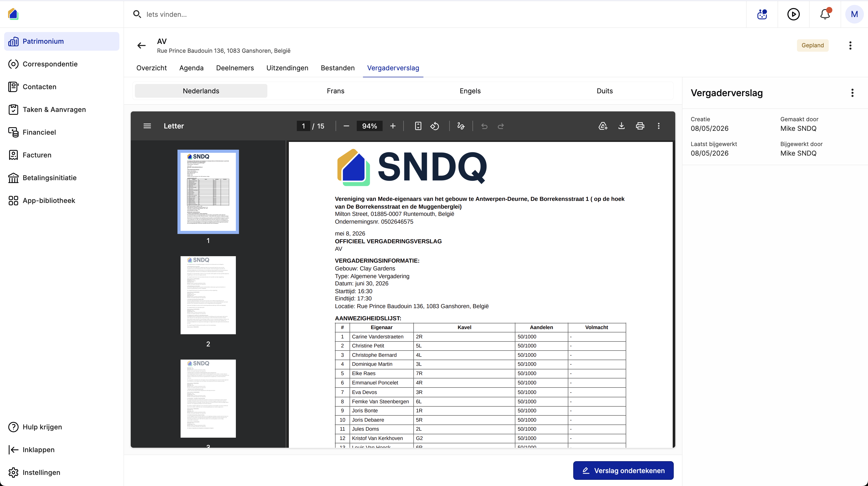868x486 pixels.
Task: Switch to the Agenda tab
Action: click(x=191, y=68)
